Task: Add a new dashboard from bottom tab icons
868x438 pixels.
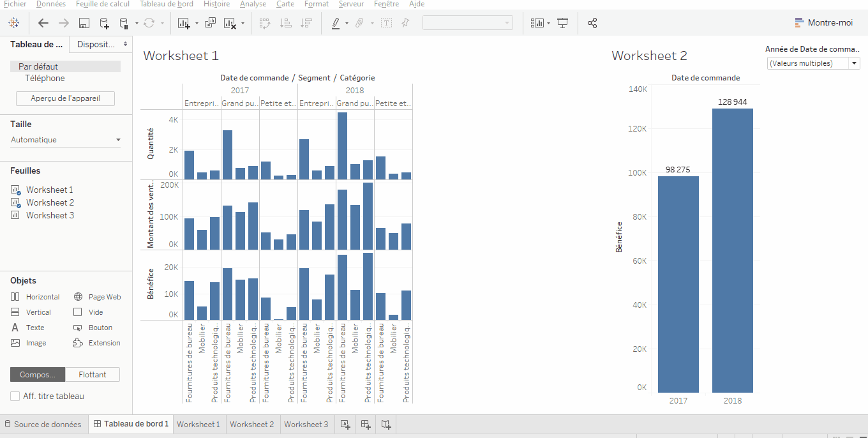Action: pos(366,424)
